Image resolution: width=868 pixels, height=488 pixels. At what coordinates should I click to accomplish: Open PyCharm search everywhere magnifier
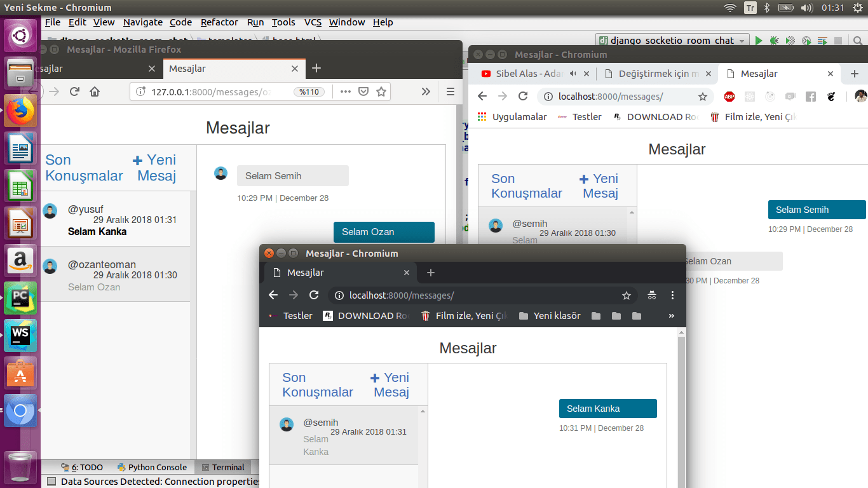(x=858, y=40)
